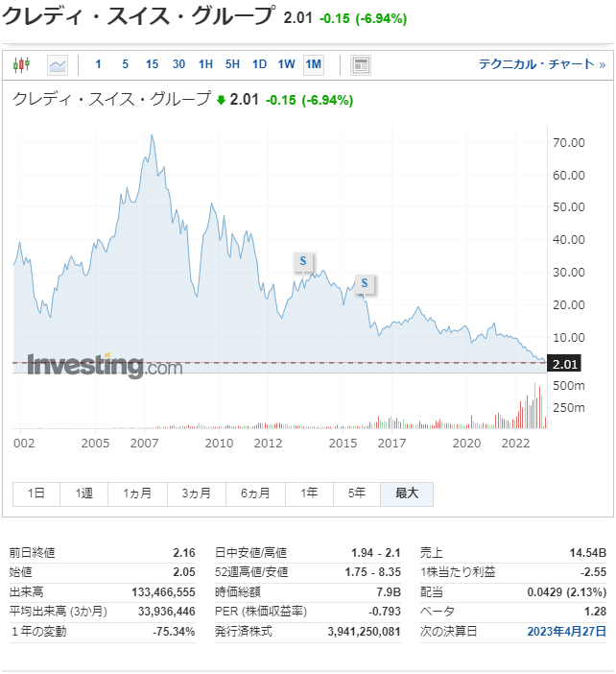Click the PER value -0.793
616x674 pixels.
tap(385, 612)
